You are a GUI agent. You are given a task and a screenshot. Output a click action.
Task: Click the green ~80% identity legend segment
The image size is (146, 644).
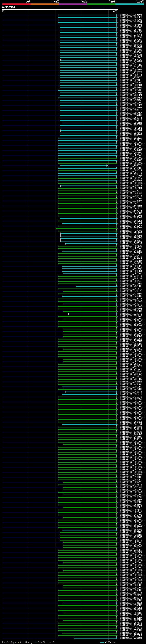click(x=101, y=4)
